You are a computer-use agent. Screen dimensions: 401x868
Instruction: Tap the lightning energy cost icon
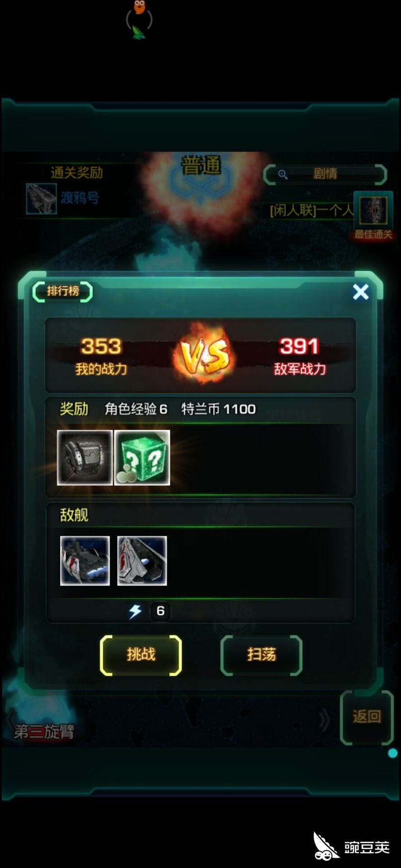coord(135,611)
